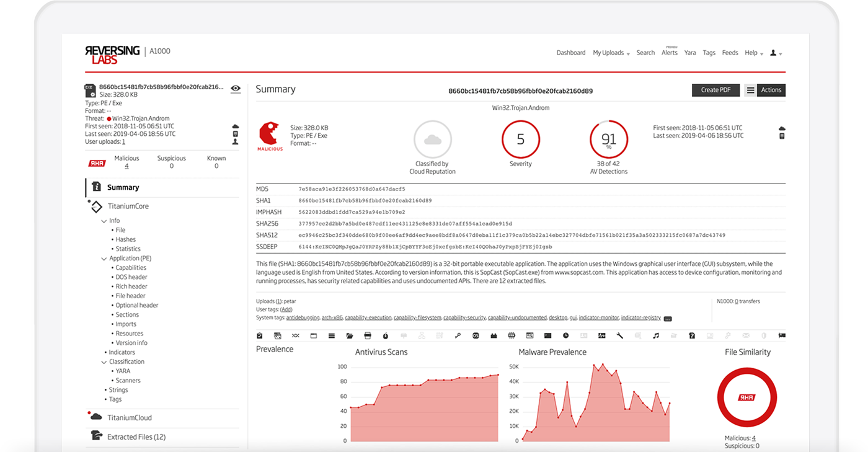Collapse the Classification tree section
Viewport: 868px width, 452px height.
coord(104,361)
